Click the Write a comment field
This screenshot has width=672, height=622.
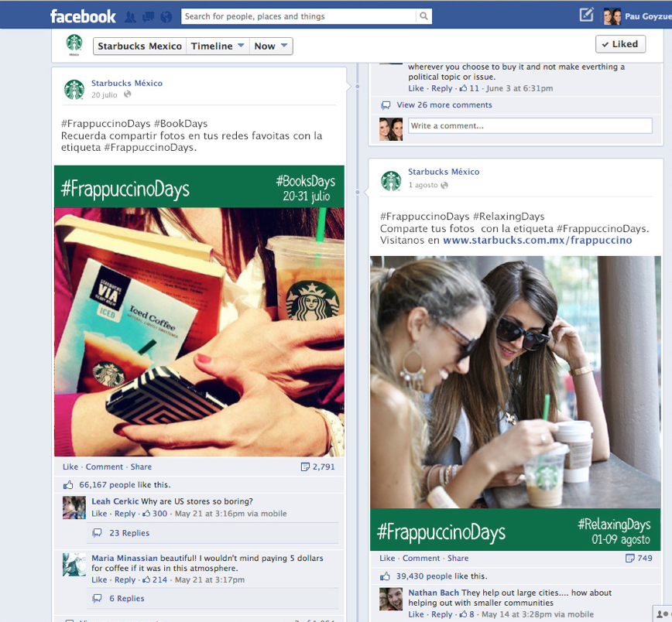pos(530,125)
